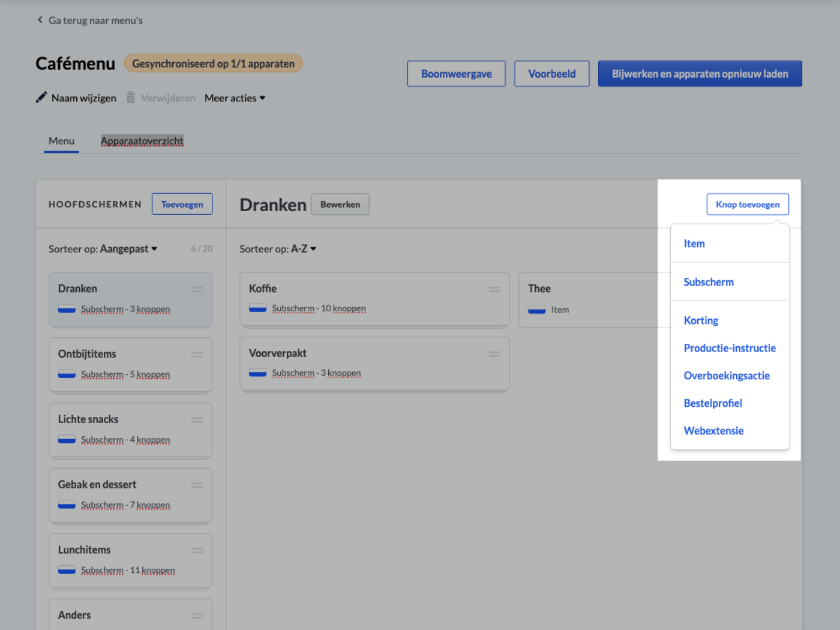
Task: Click the back chevron beside Ga terug naar menu's
Action: [x=40, y=20]
